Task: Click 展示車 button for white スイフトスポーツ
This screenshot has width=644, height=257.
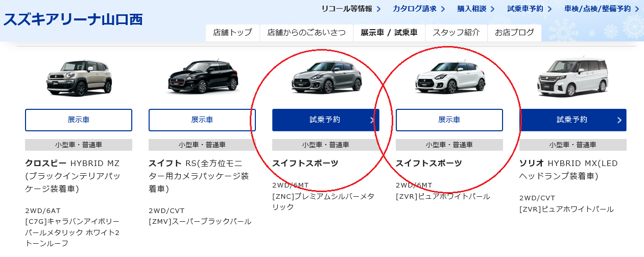Action: click(x=449, y=120)
